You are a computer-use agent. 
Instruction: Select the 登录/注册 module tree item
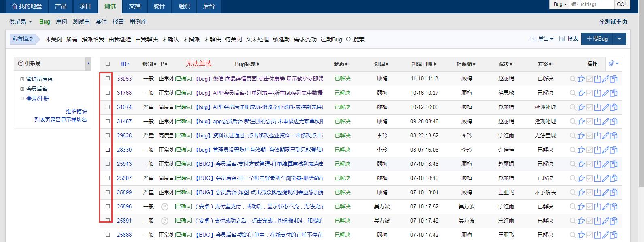point(37,99)
